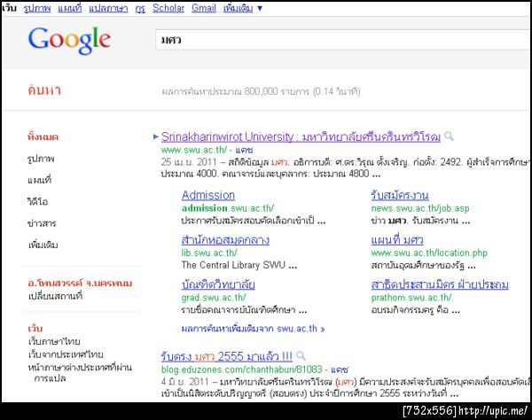Screen dimensions: 532x420
Task: Select รูปภาพ filter in left sidebar
Action: coord(41,159)
